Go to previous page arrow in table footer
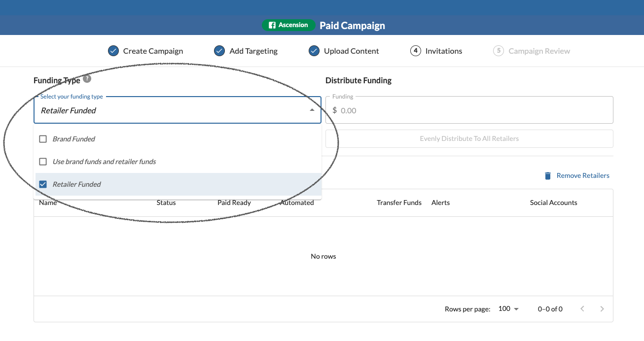The height and width of the screenshot is (341, 644). click(582, 309)
